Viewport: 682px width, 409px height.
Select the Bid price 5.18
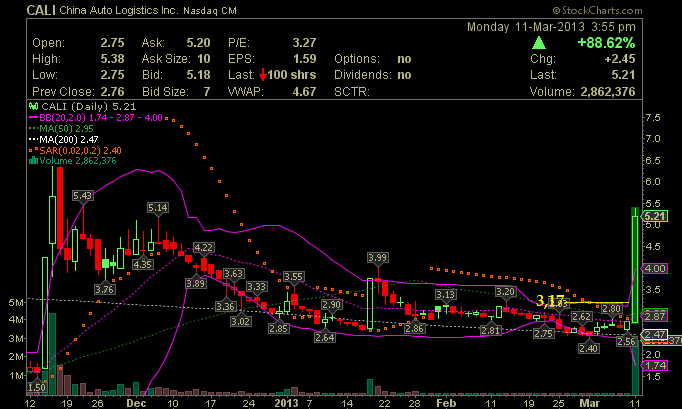tap(198, 75)
